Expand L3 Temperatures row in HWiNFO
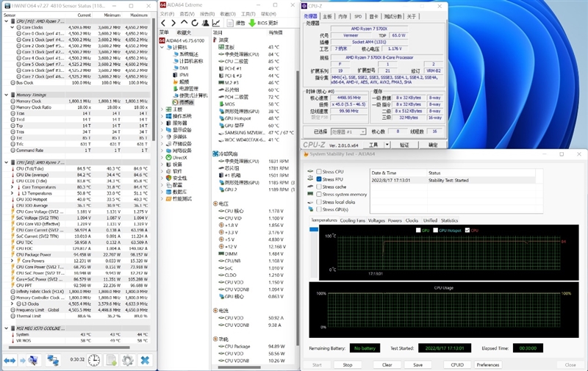Viewport: 588px width, 371px height. (x=12, y=193)
